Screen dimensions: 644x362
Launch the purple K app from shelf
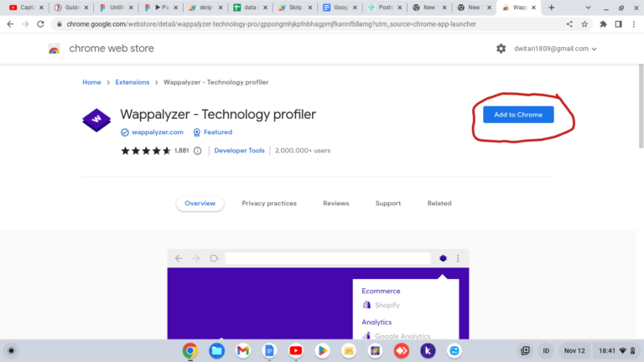pos(428,351)
